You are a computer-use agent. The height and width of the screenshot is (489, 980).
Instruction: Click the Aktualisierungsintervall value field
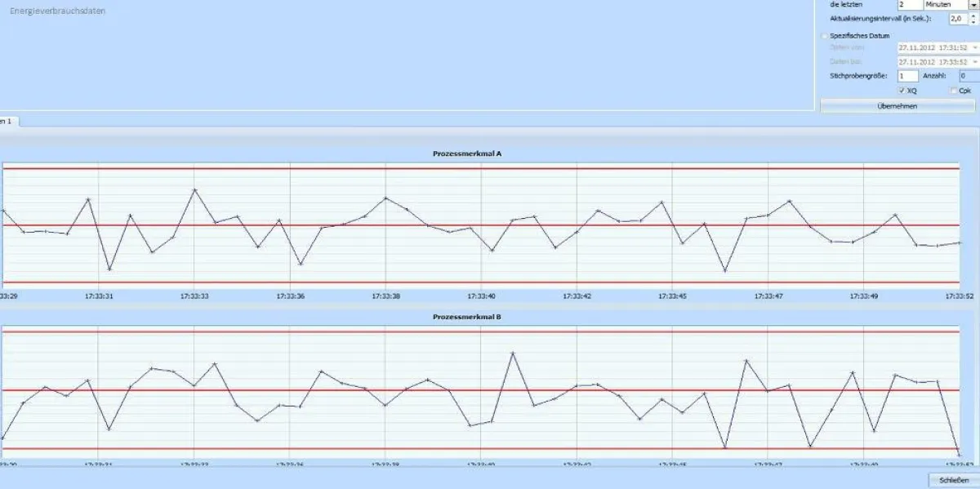955,18
